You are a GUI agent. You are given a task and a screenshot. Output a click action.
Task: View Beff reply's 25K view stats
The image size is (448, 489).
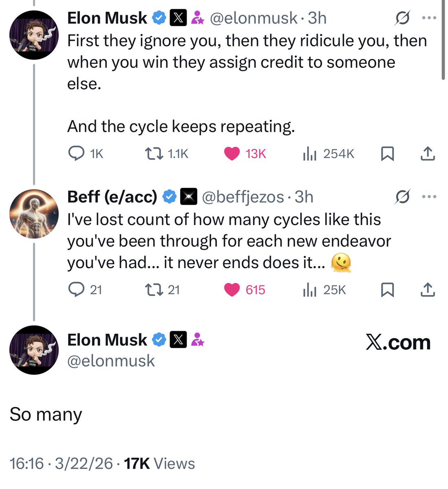310,290
